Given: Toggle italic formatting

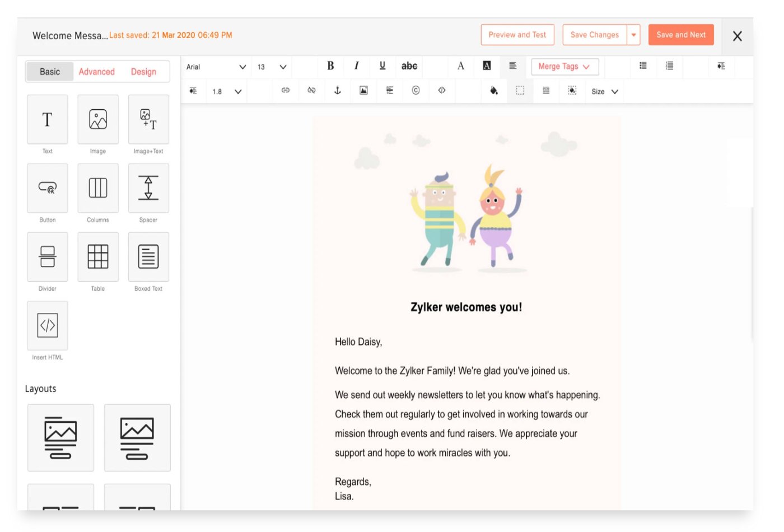Looking at the screenshot, I should click(356, 66).
